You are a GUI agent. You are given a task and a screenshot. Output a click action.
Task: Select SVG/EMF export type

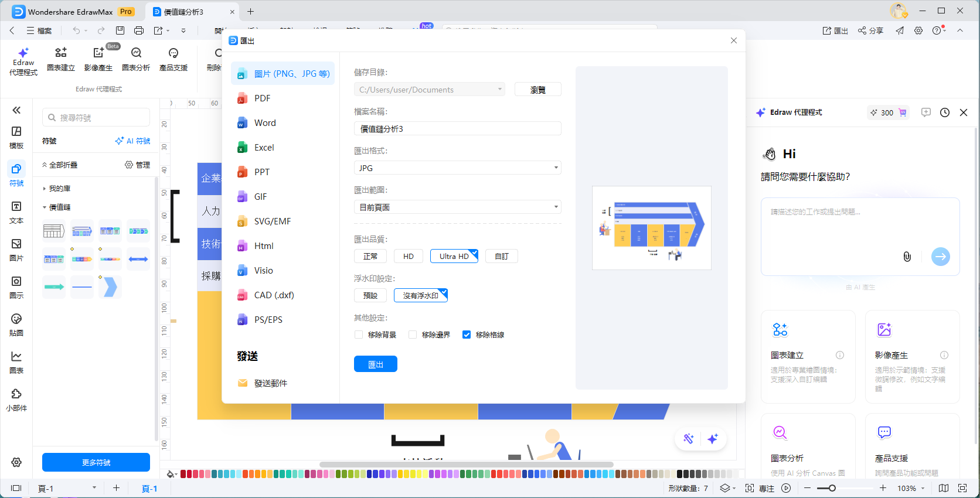[283, 221]
